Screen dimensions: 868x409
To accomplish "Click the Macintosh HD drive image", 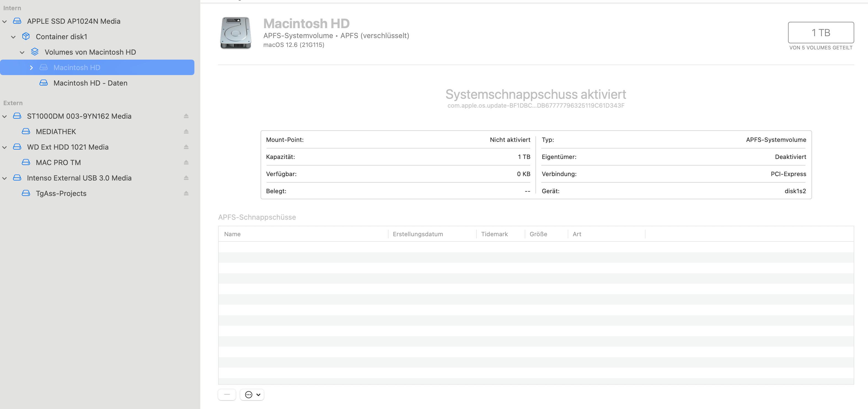I will tap(235, 33).
